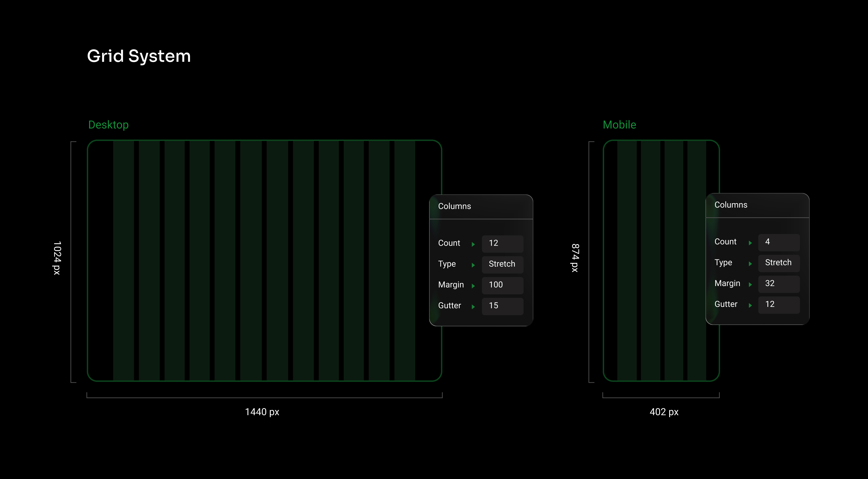Click the green arrow beside Desktop Count
Screen dimensions: 868x479
pos(473,244)
